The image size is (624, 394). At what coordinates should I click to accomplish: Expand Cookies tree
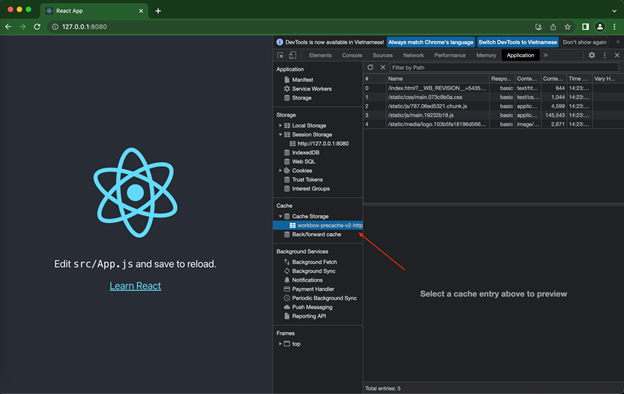point(280,170)
